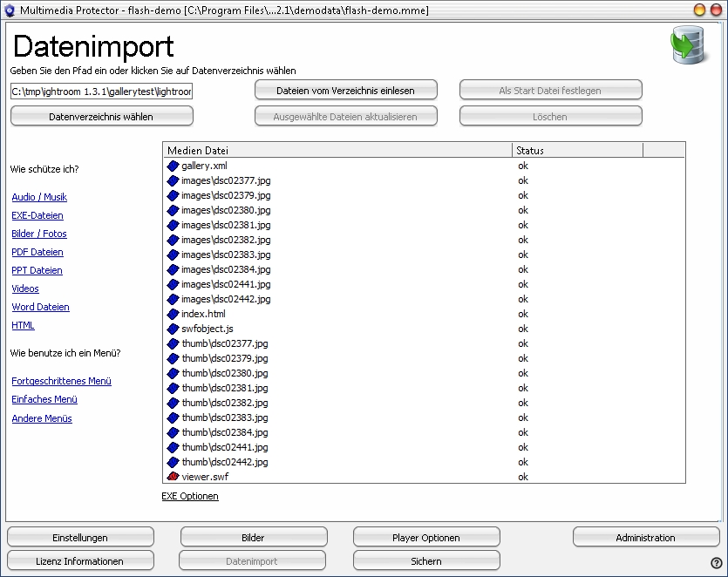Click the blue file icon beside gallery.xml
This screenshot has height=577, width=728.
(x=173, y=166)
